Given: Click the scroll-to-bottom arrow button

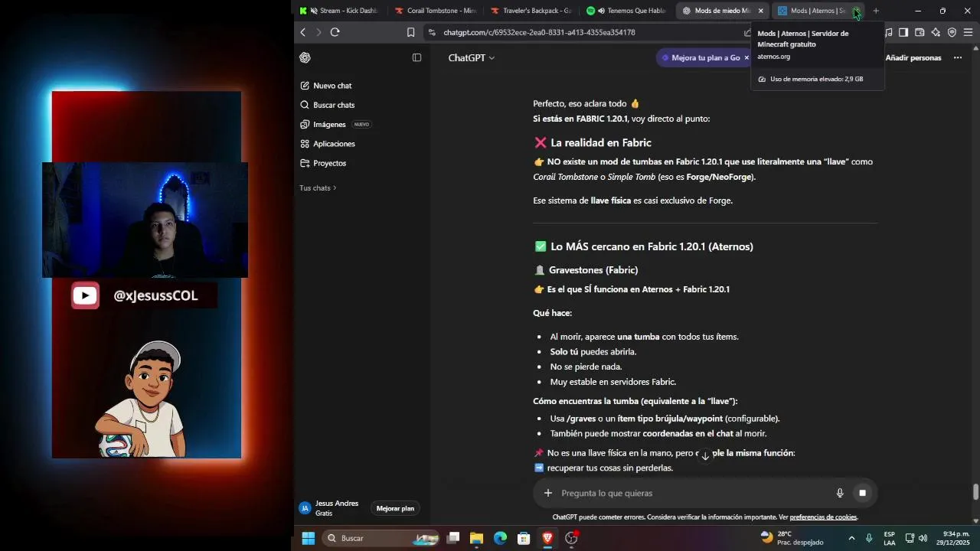Looking at the screenshot, I should click(x=705, y=455).
